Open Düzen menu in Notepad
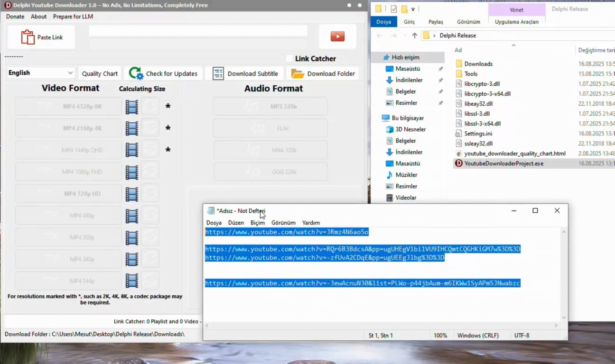The width and height of the screenshot is (615, 364). tap(236, 223)
